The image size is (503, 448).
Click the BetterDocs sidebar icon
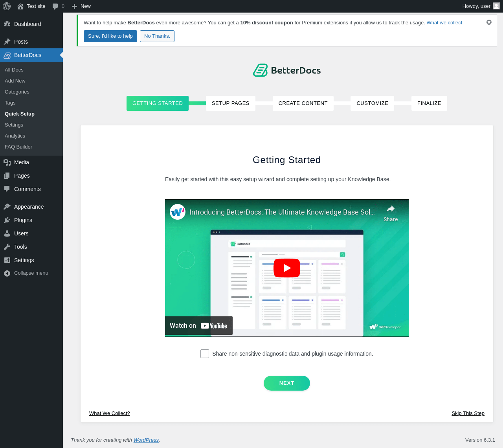tap(7, 55)
